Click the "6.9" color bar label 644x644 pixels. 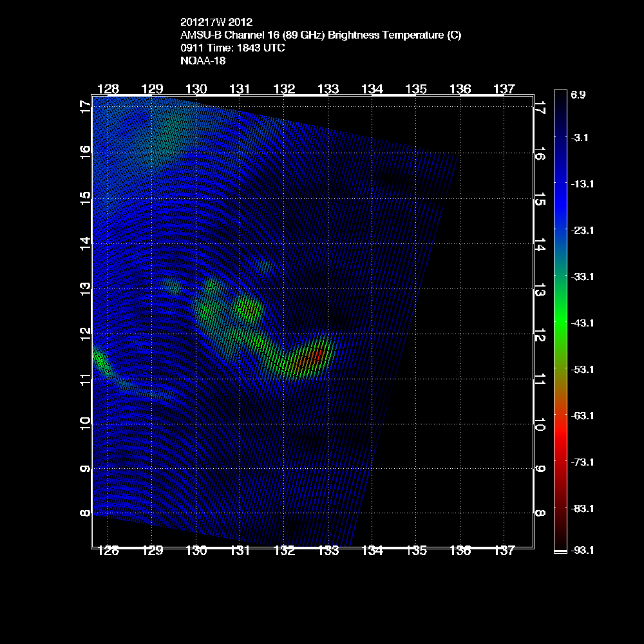[x=578, y=95]
